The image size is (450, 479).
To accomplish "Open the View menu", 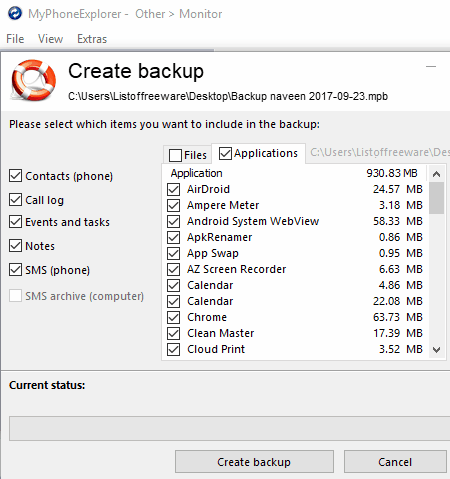I will click(50, 39).
